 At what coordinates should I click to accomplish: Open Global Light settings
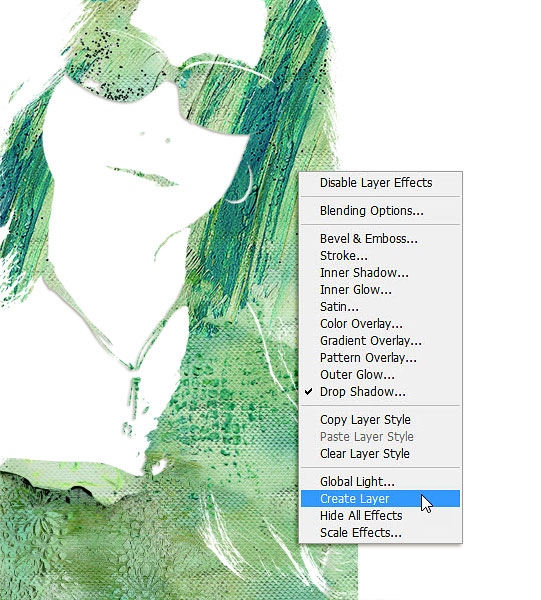tap(380, 482)
